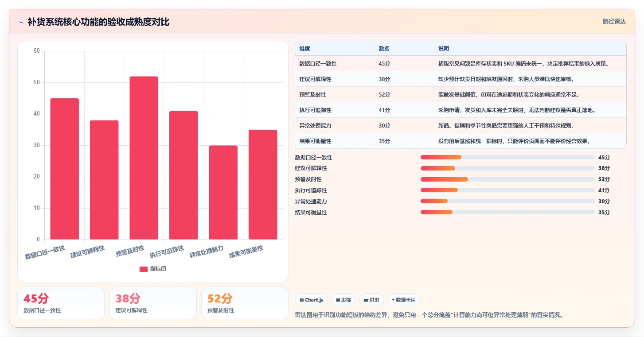Click the 数据 column header

pyautogui.click(x=384, y=48)
